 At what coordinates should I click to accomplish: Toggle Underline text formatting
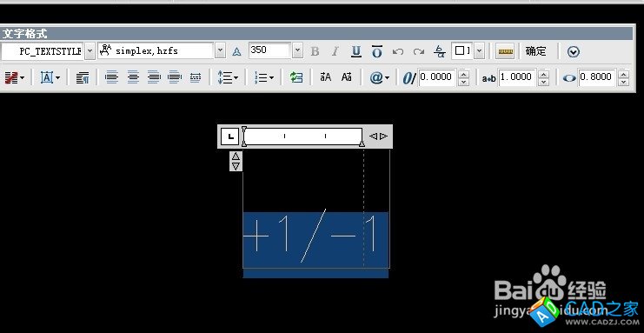point(356,51)
